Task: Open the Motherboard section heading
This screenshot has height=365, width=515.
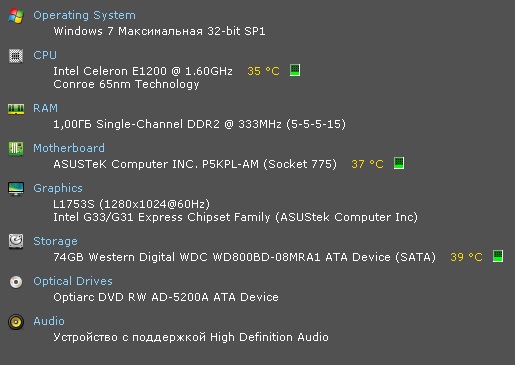Action: tap(69, 148)
